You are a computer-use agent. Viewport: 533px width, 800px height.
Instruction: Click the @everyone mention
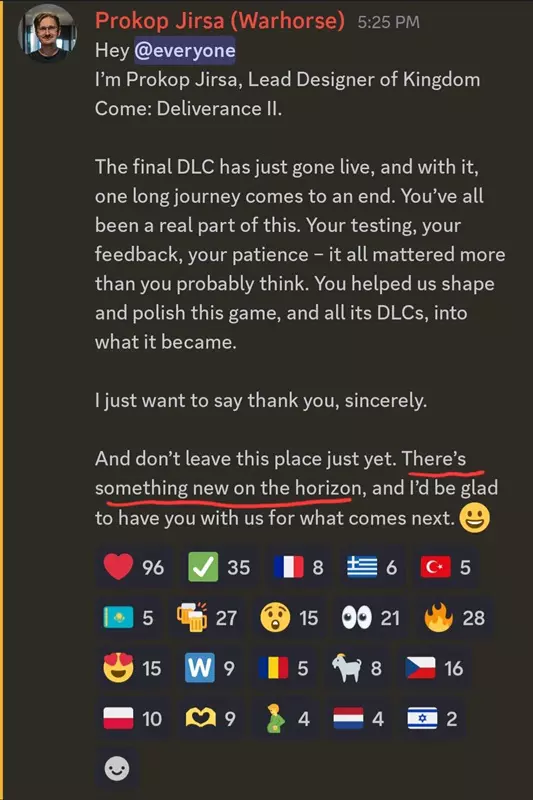coord(185,51)
